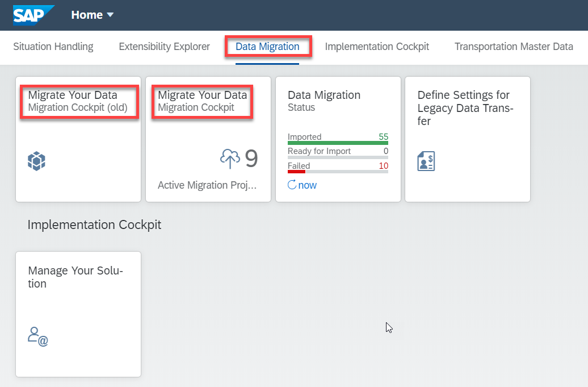The image size is (588, 387).
Task: Click cube icon on Migration Cockpit (old) tile
Action: (x=36, y=161)
